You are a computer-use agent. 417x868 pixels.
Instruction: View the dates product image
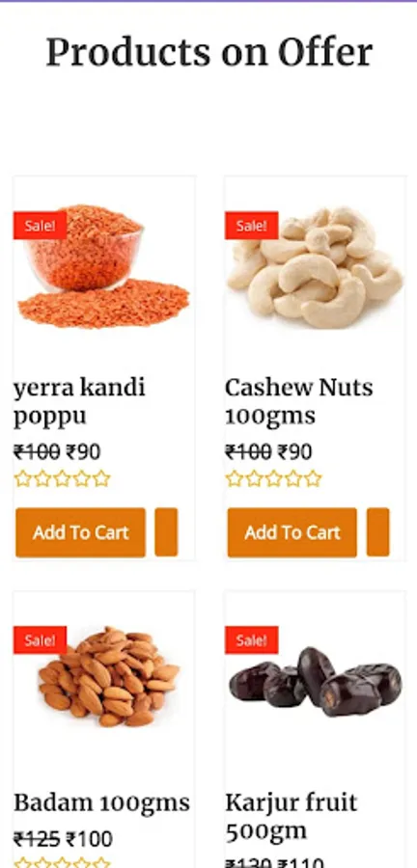click(x=315, y=682)
